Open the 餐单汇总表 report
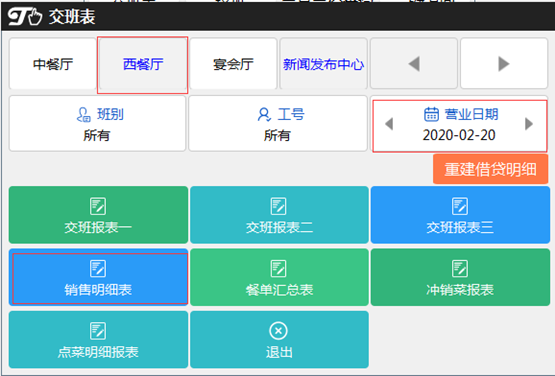 tap(279, 277)
